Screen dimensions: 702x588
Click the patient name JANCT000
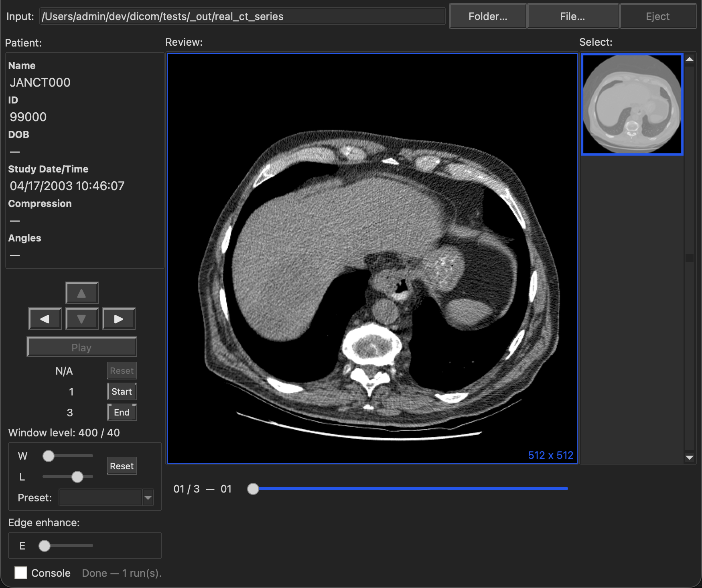click(40, 83)
